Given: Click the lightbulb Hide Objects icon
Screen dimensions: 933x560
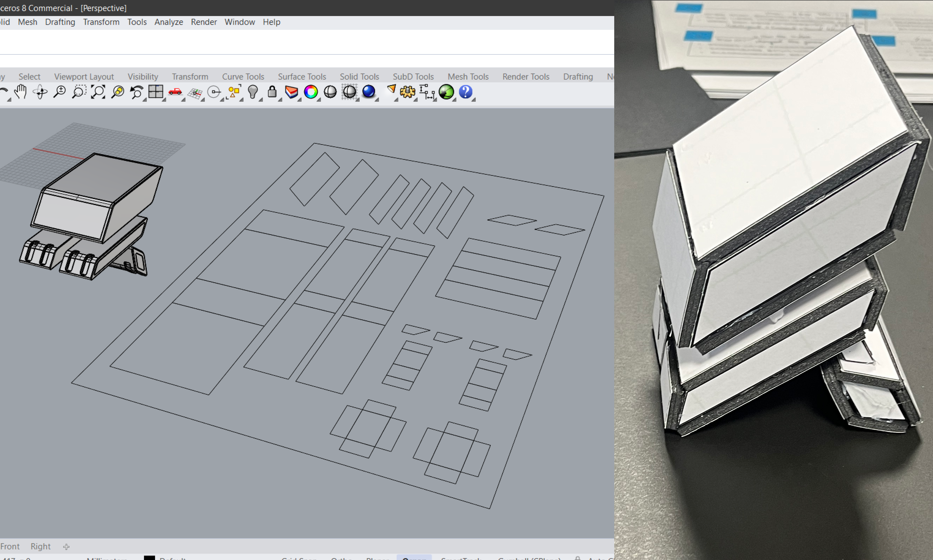Looking at the screenshot, I should point(253,92).
